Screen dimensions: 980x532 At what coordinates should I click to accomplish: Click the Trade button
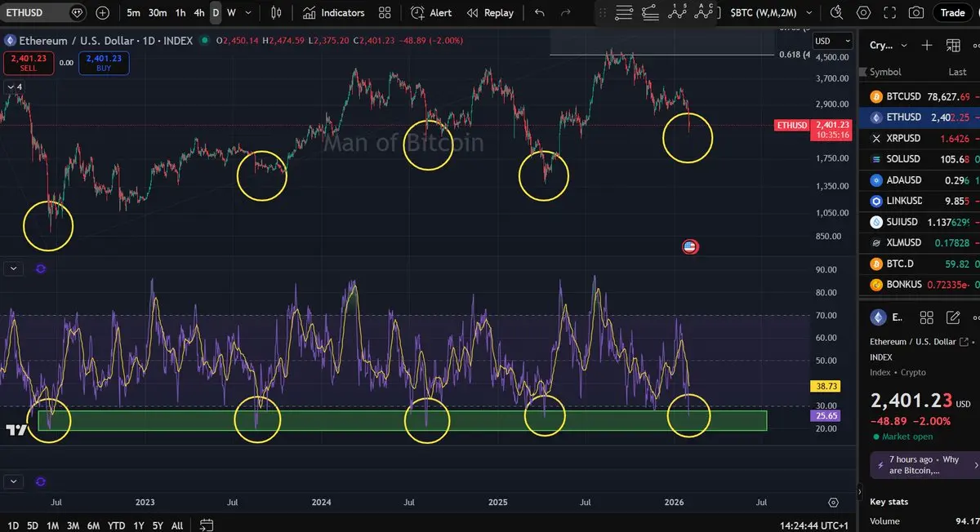(x=952, y=12)
